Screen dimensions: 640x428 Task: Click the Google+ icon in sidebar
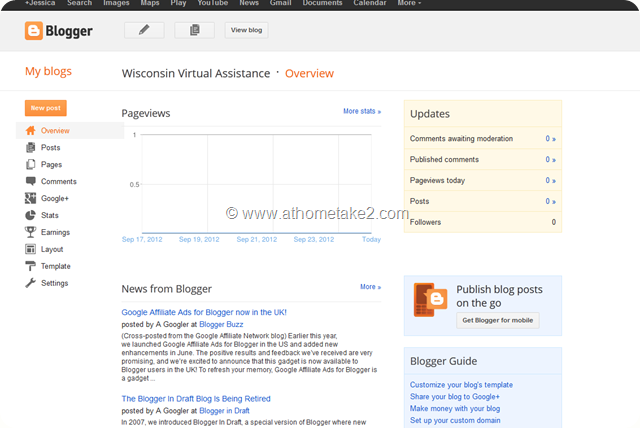click(30, 198)
